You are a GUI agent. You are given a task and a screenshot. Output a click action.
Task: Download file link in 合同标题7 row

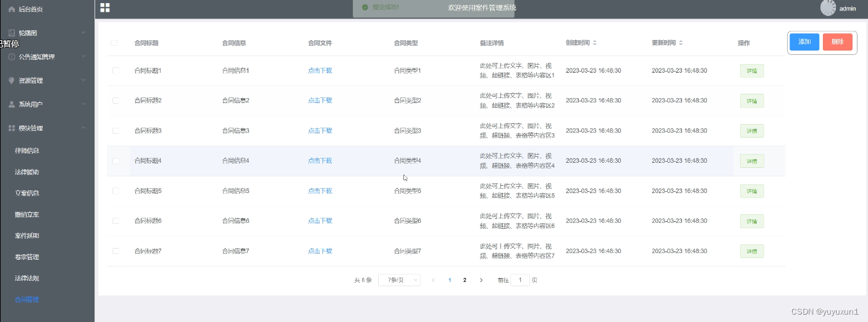pos(320,251)
